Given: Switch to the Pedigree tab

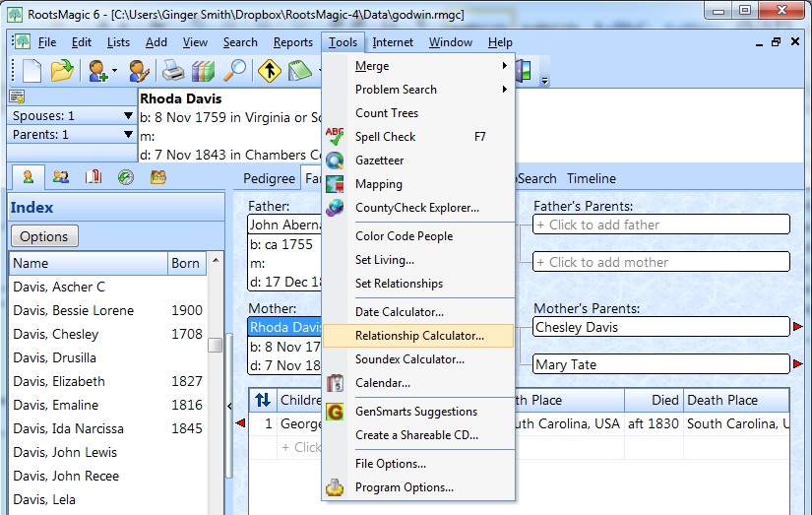Looking at the screenshot, I should (270, 179).
